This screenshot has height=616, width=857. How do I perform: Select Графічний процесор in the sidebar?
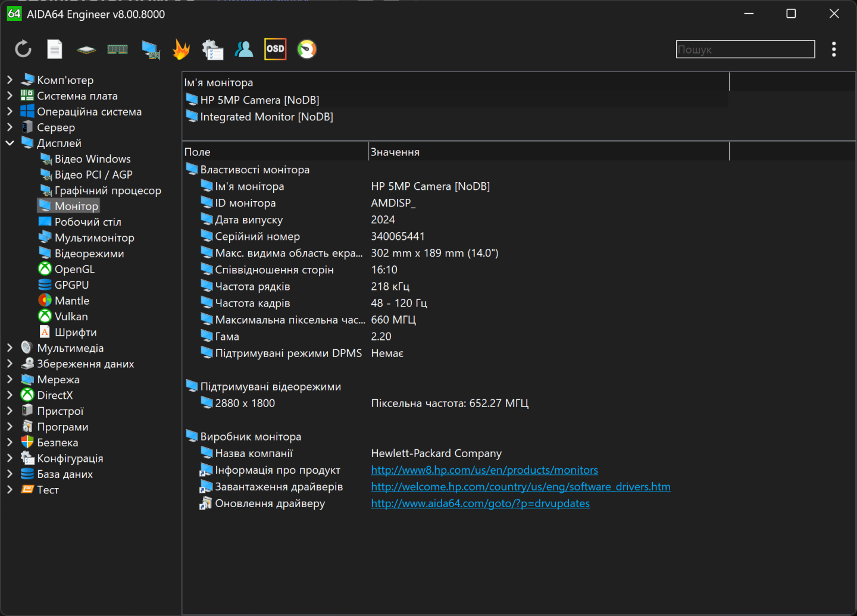tap(108, 190)
